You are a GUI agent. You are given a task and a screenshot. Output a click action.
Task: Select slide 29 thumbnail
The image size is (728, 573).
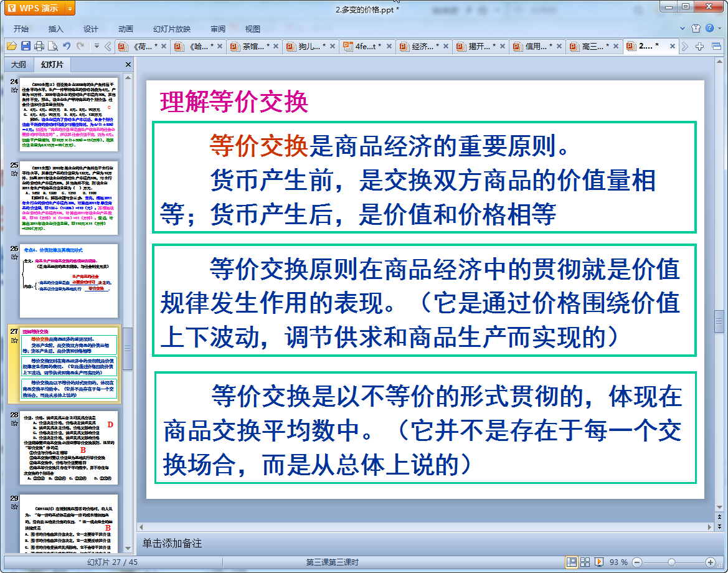(x=69, y=524)
